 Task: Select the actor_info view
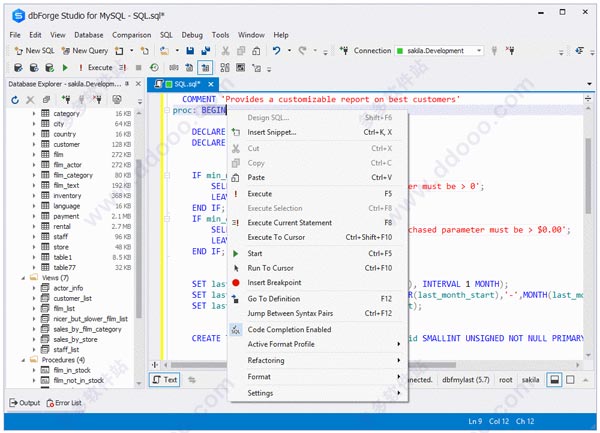point(68,288)
